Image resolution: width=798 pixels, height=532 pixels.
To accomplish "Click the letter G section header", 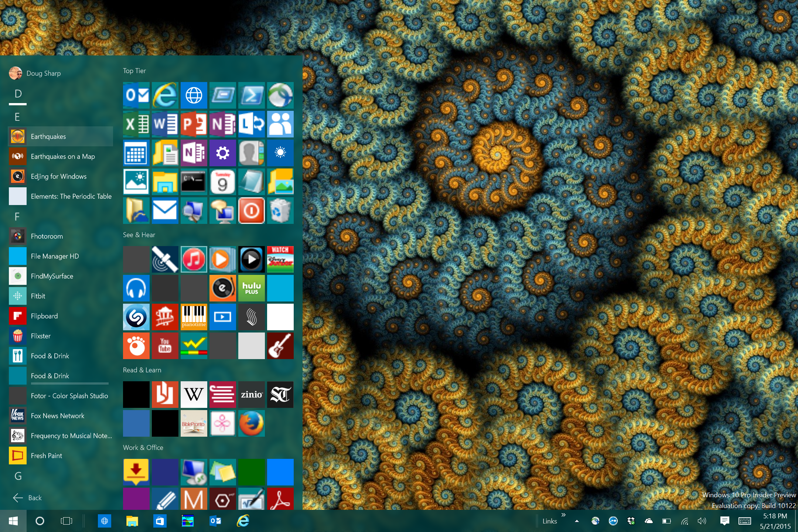I will tap(18, 476).
